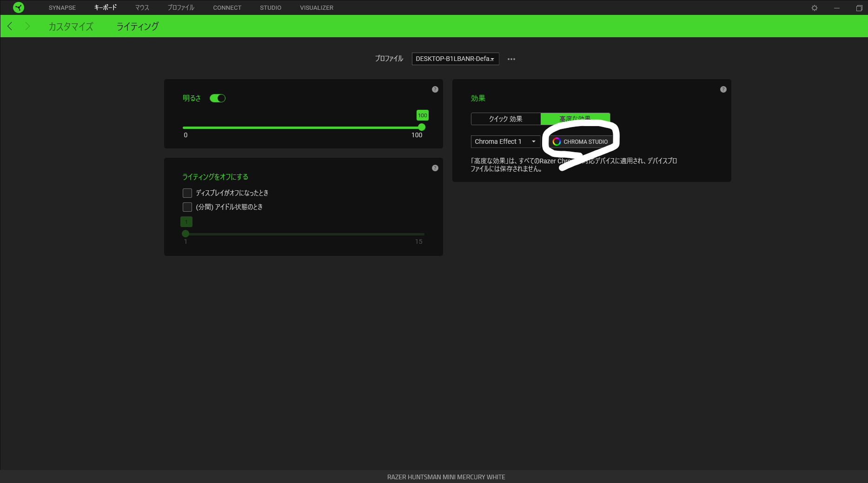Image resolution: width=868 pixels, height=483 pixels.
Task: Click the Razer Synapse logo icon
Action: pos(19,7)
